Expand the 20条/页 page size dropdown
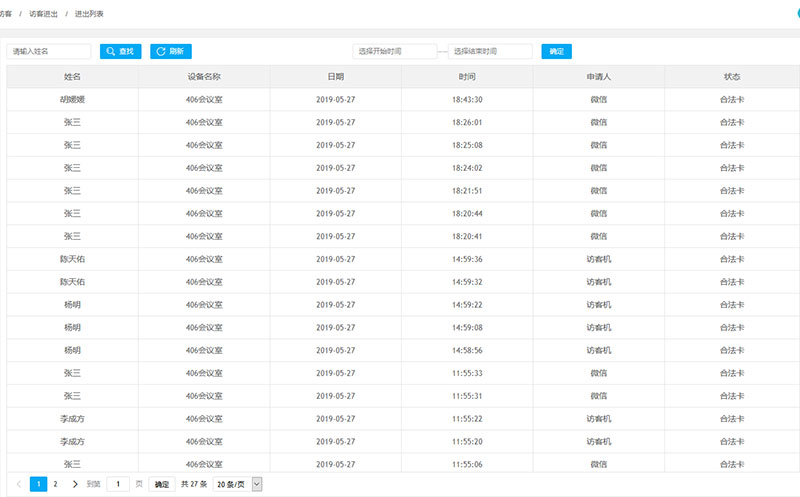Image resolution: width=800 pixels, height=497 pixels. [x=238, y=484]
